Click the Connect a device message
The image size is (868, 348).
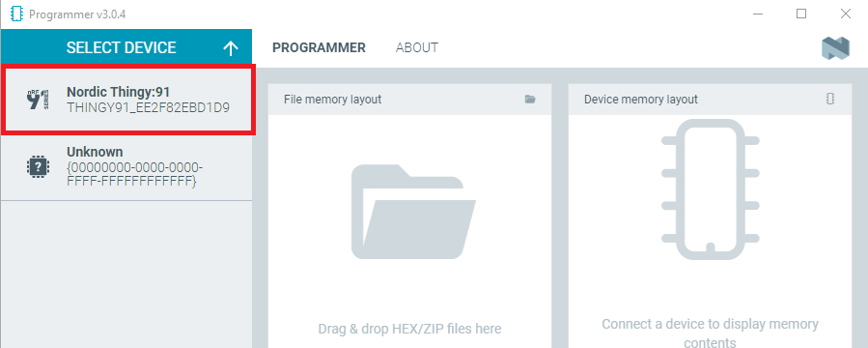coord(711,333)
